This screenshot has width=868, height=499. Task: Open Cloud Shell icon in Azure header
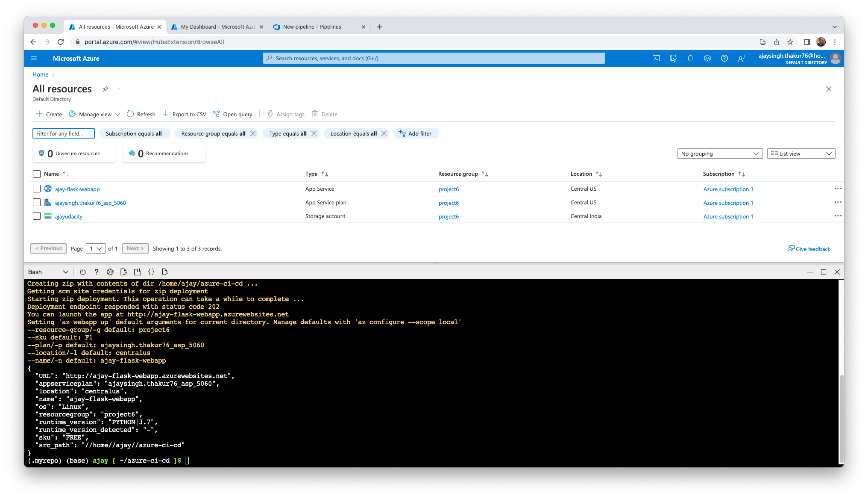click(656, 59)
